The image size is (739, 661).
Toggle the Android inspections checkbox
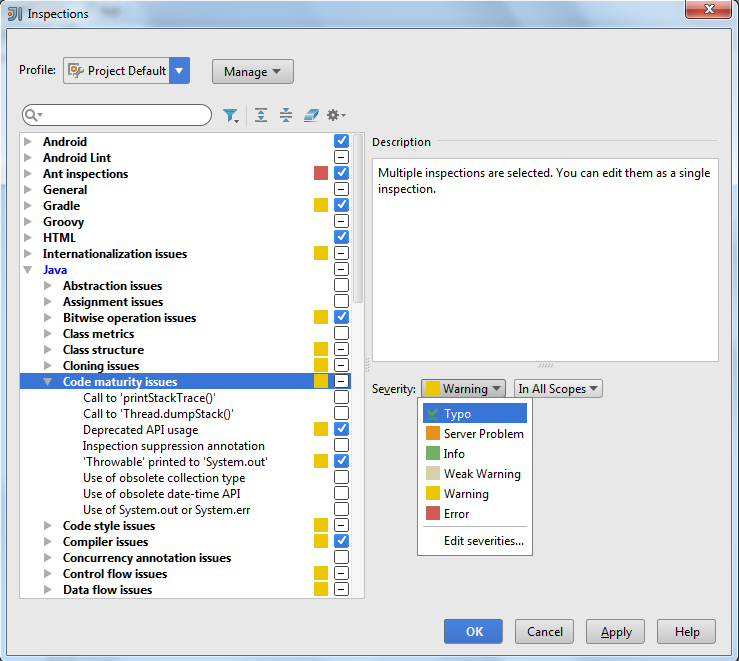(x=341, y=142)
